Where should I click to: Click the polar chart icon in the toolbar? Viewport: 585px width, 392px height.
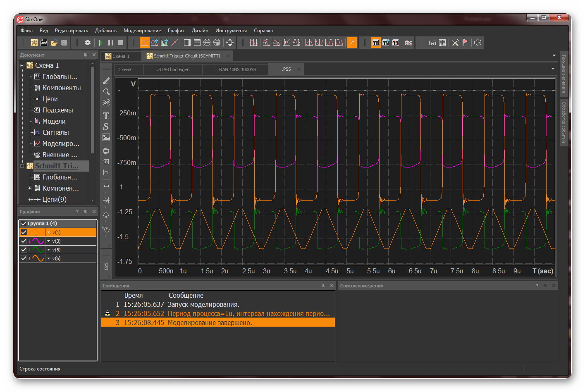point(207,43)
